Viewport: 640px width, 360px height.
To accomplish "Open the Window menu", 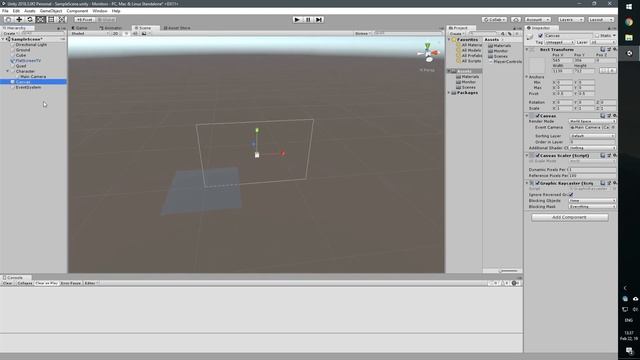I will click(x=100, y=11).
